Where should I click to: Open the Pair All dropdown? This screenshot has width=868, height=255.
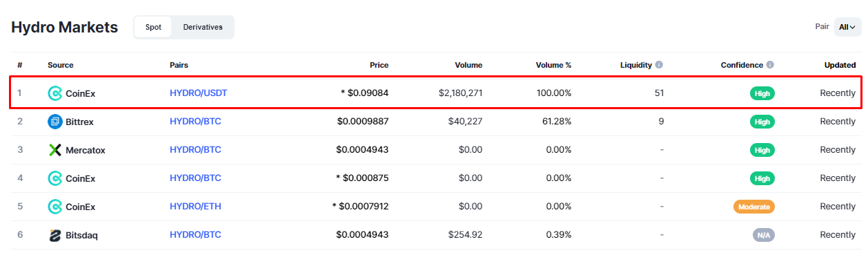click(847, 27)
